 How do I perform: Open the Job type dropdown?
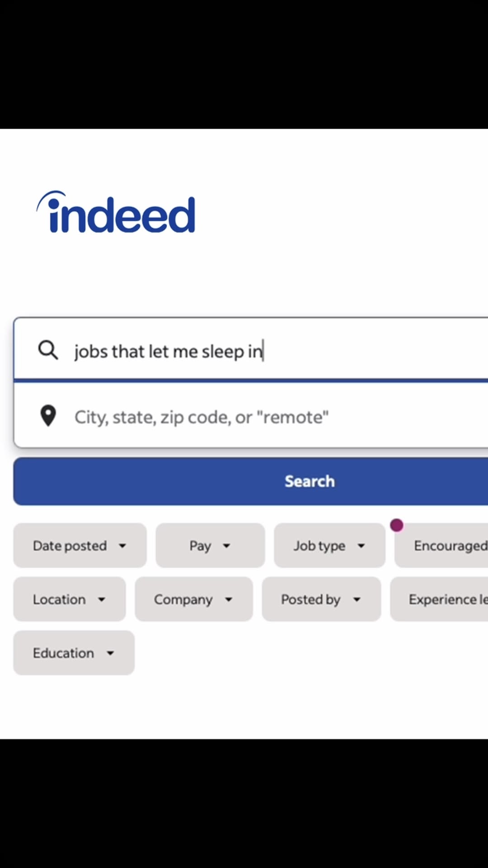(x=329, y=545)
